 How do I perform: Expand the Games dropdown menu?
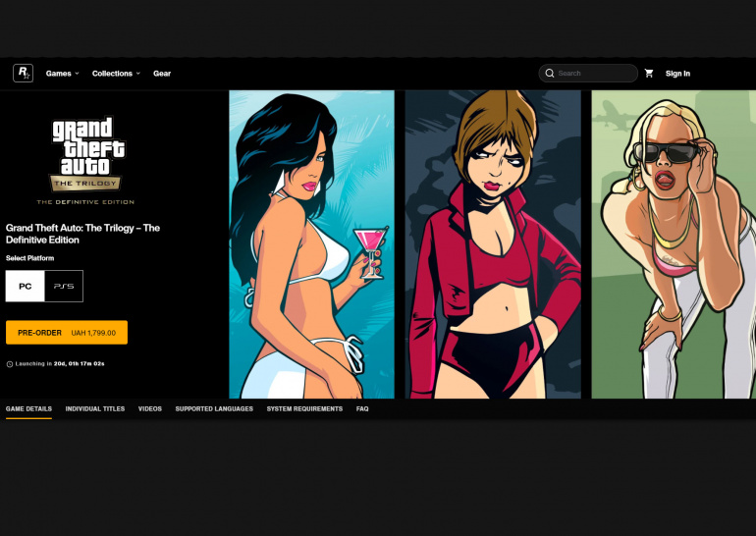62,74
